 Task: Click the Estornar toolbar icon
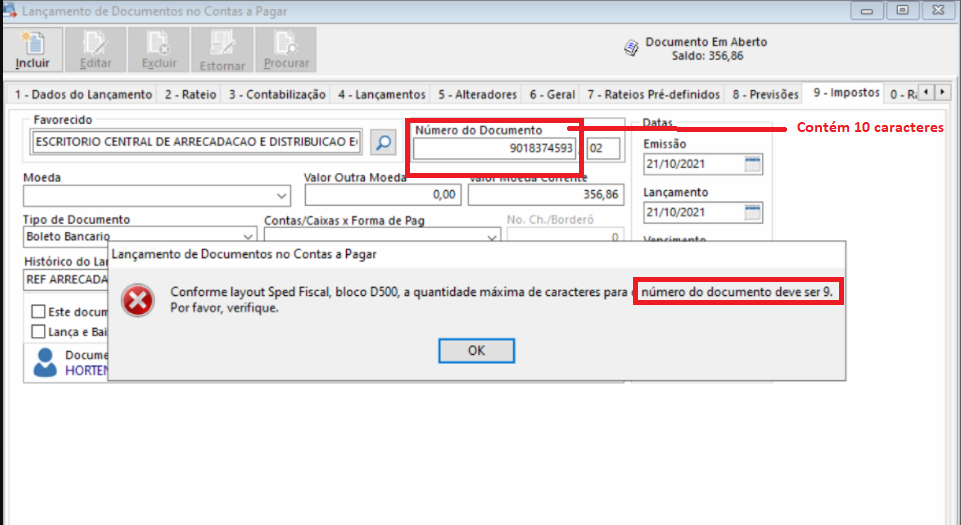222,50
